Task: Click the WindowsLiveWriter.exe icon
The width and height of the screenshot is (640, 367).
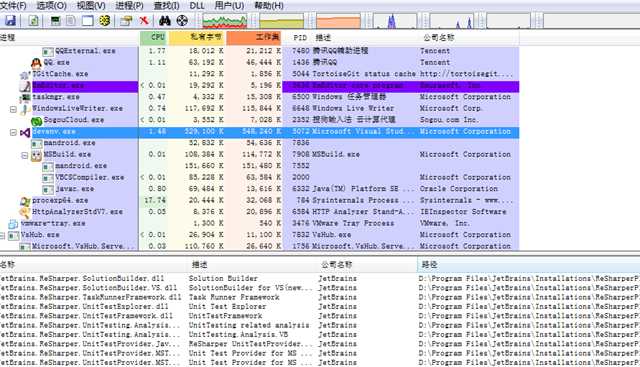Action: (25, 109)
